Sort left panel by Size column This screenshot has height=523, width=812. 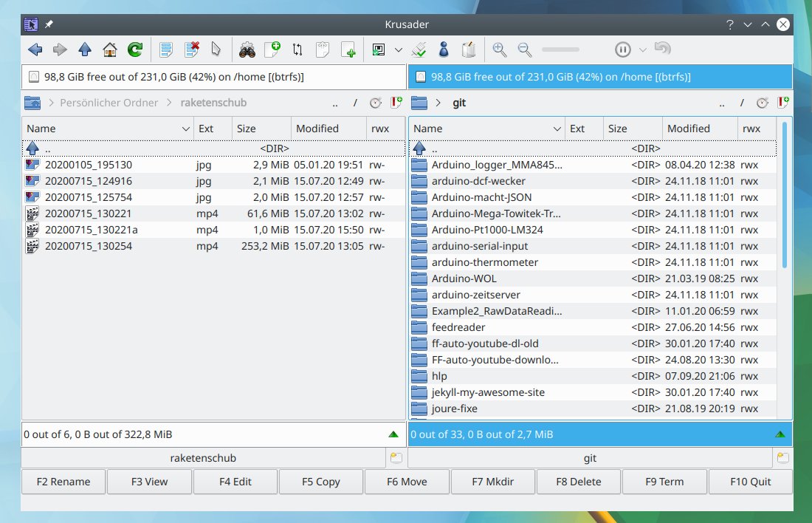pos(261,129)
